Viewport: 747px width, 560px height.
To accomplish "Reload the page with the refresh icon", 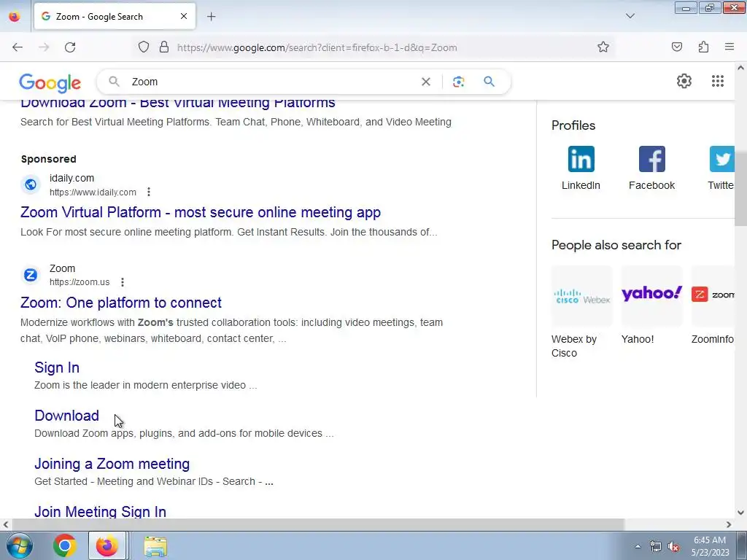I will click(70, 47).
